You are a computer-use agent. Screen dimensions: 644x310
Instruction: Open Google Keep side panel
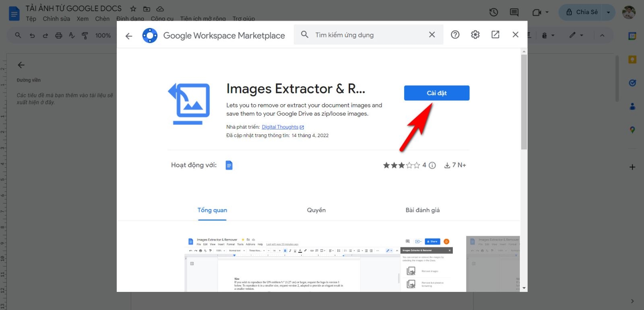click(632, 60)
